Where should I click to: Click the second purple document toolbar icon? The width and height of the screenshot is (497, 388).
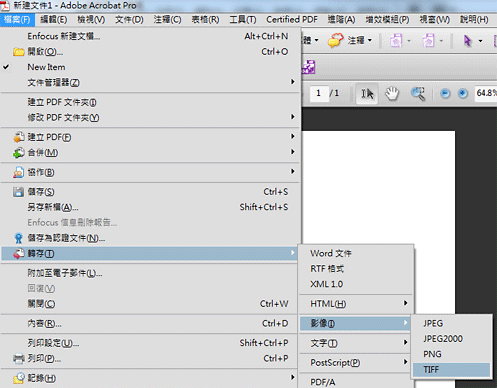(x=429, y=41)
